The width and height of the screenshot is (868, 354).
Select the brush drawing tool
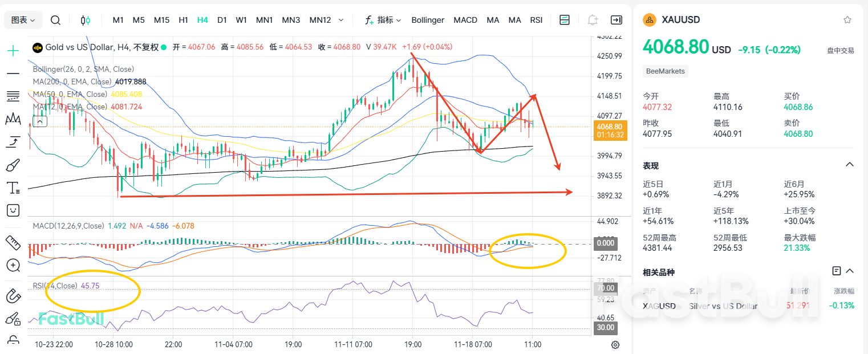point(13,164)
